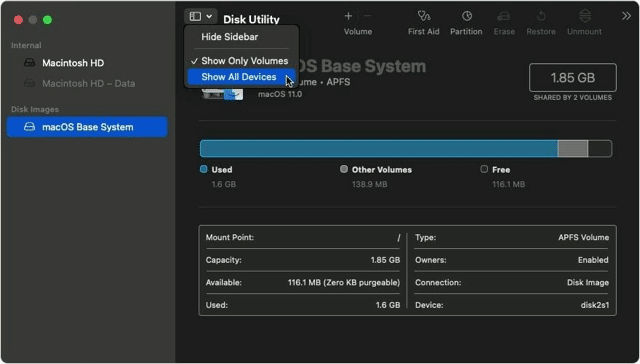Expand toolbar overflow double chevron

click(626, 16)
